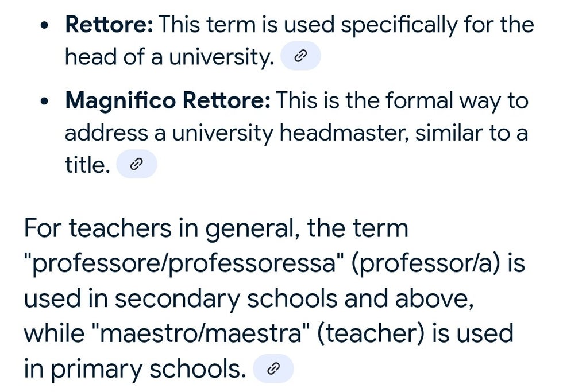
Task: Open the source link after "primary schools."
Action: [273, 368]
